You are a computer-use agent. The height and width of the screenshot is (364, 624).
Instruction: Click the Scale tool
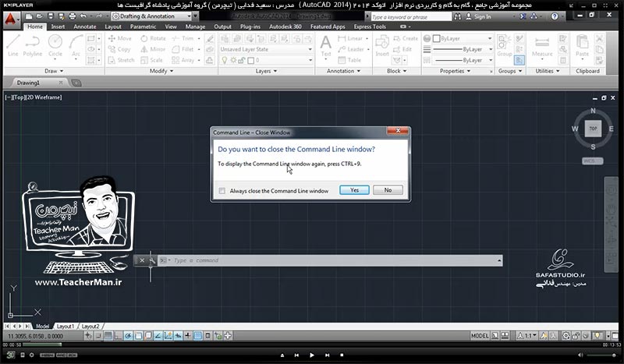pos(151,60)
